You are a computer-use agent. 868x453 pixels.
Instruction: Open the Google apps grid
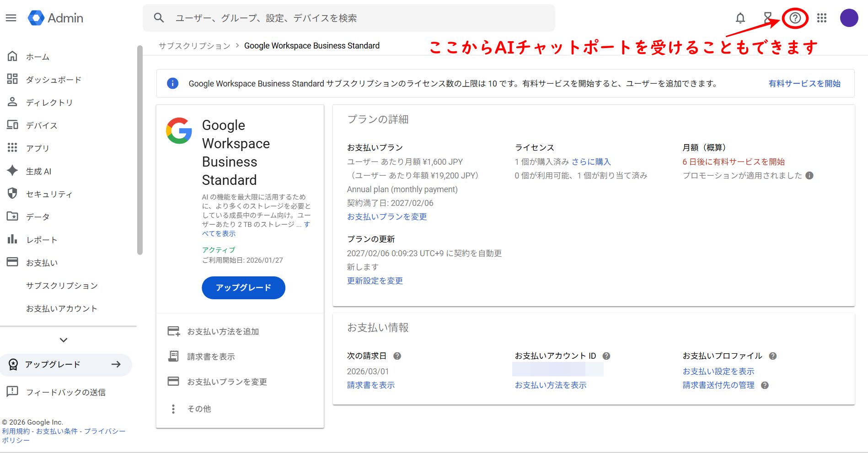(x=822, y=18)
